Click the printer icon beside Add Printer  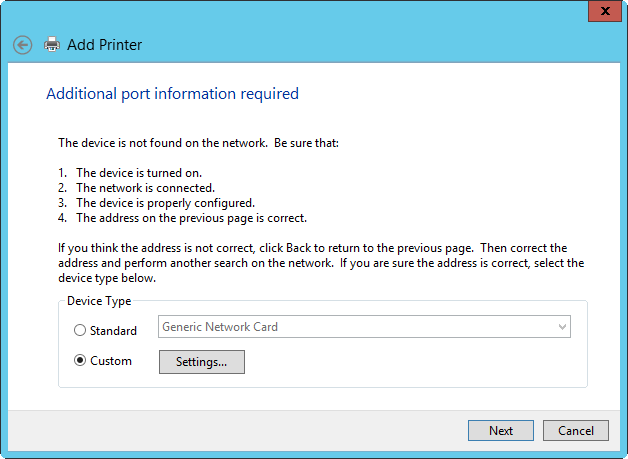click(52, 44)
